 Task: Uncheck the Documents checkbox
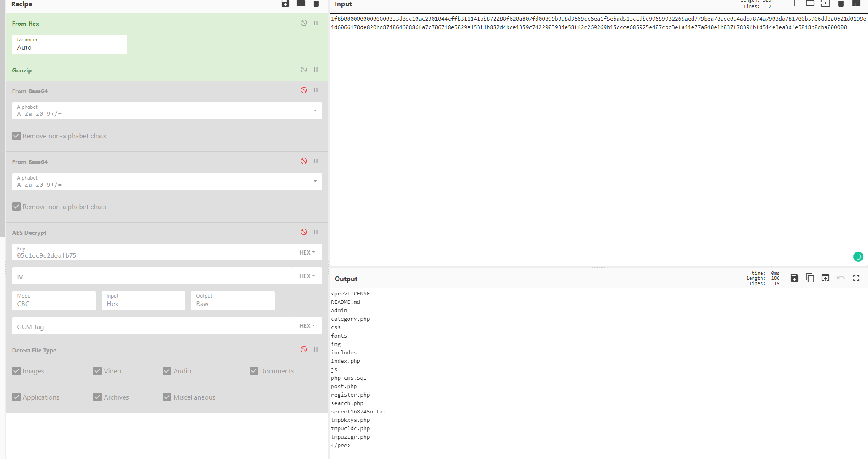pos(253,371)
